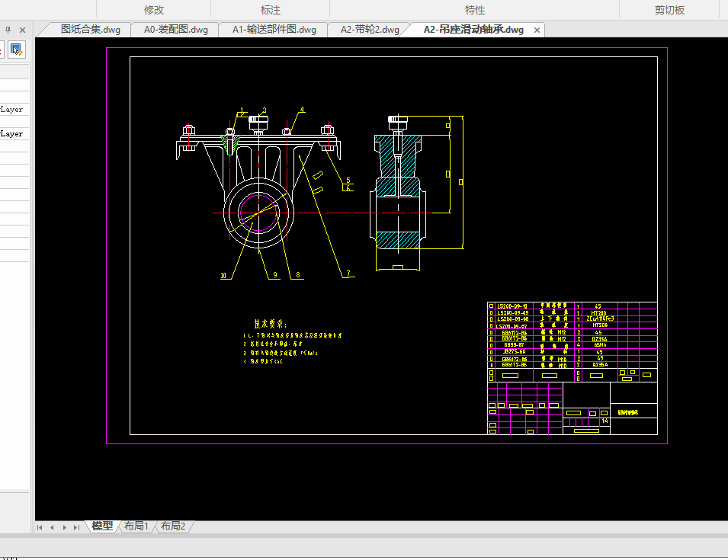
Task: Expand the 剪切板 ribbon panel
Action: (669, 9)
